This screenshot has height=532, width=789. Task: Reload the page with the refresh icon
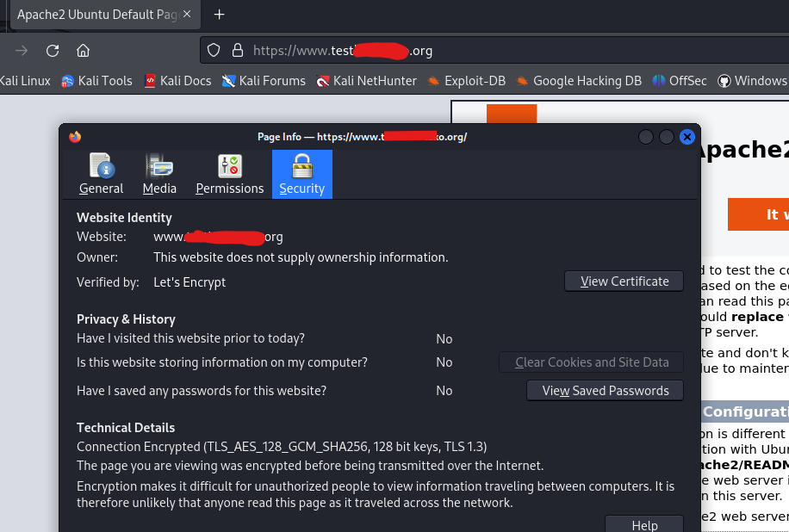pos(53,50)
